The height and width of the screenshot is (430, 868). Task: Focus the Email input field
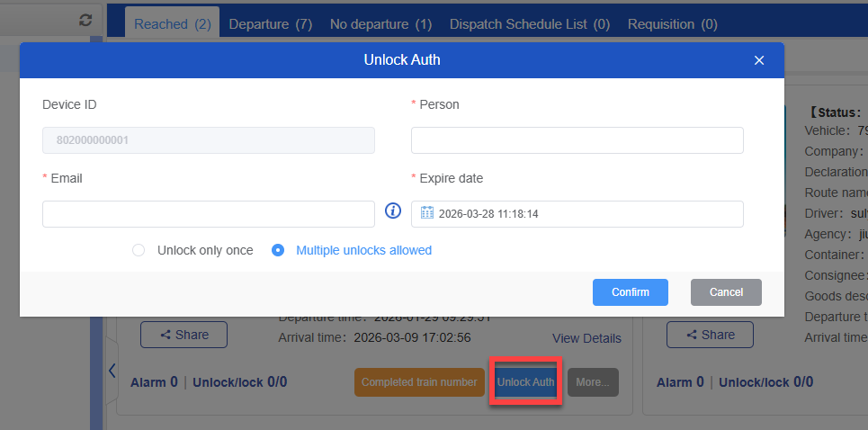click(208, 214)
